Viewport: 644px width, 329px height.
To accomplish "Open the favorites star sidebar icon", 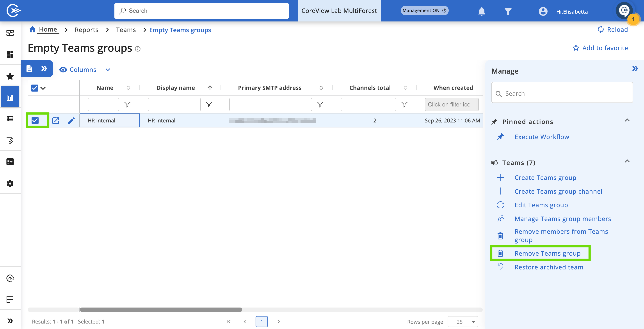I will [10, 76].
